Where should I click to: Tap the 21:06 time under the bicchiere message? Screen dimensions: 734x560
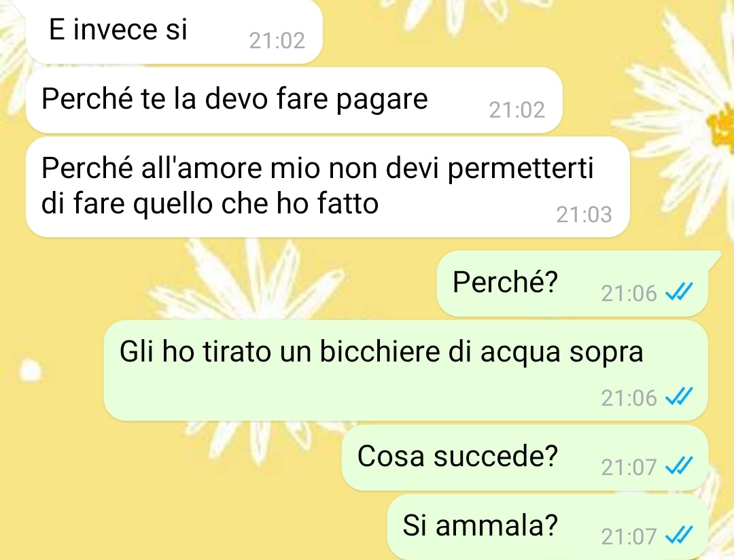[629, 398]
